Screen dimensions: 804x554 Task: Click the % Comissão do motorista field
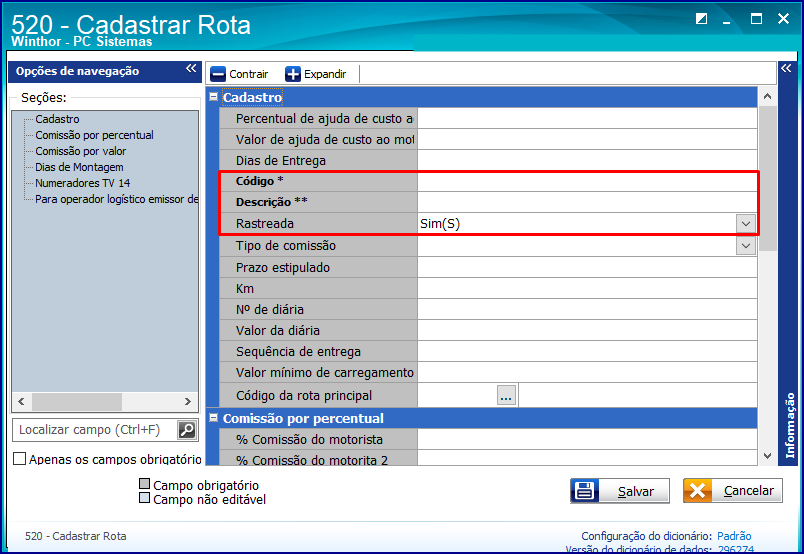(x=587, y=440)
